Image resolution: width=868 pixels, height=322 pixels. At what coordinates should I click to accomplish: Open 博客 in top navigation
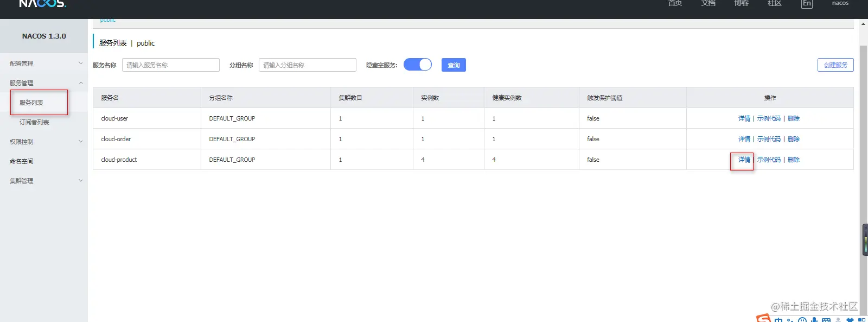(x=742, y=3)
